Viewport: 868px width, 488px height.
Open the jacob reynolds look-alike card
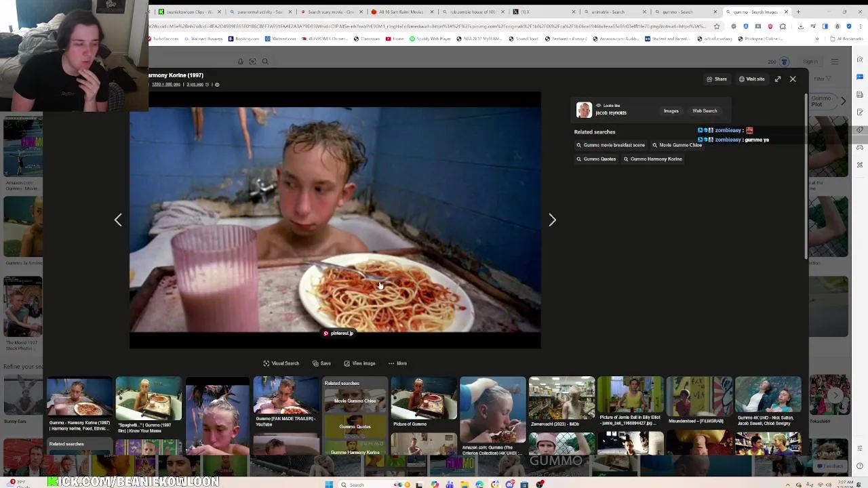pyautogui.click(x=601, y=110)
